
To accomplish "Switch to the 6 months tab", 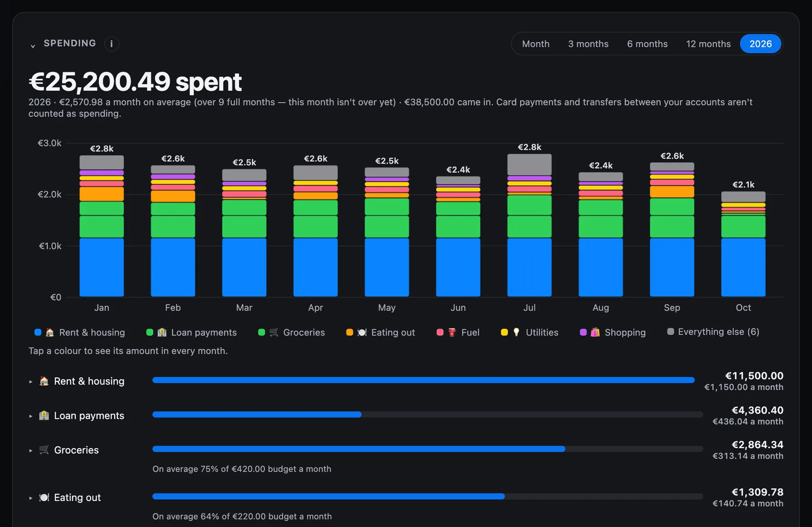I will point(647,44).
